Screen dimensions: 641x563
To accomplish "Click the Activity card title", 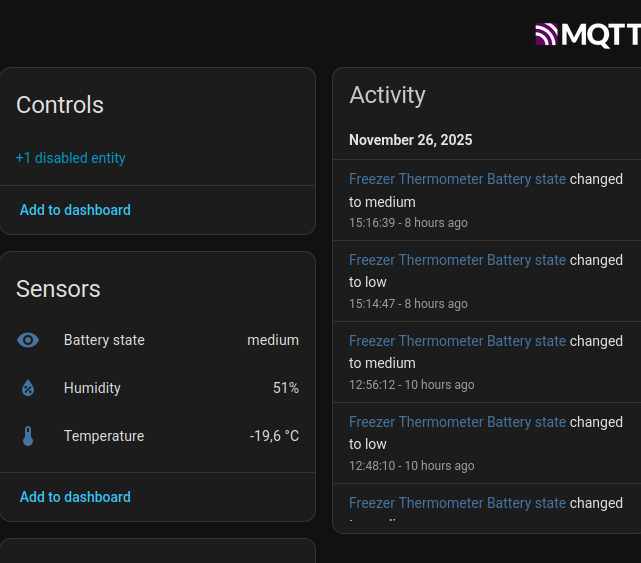I will pos(387,95).
